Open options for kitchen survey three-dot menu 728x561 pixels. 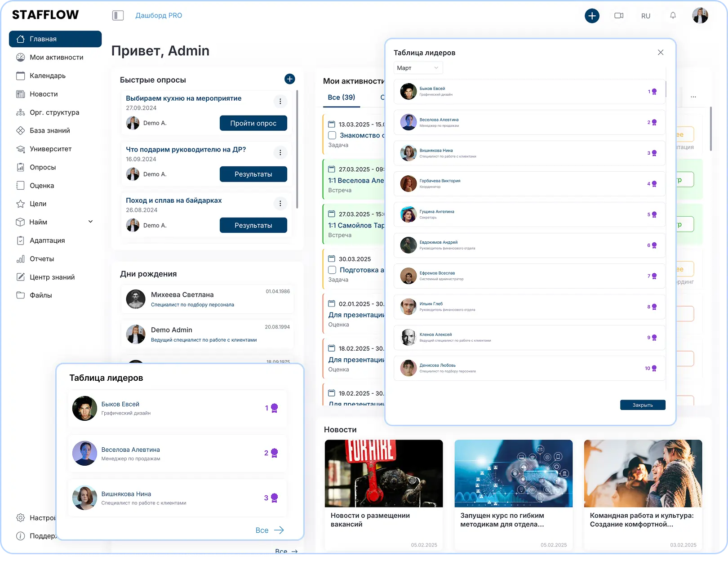click(280, 102)
